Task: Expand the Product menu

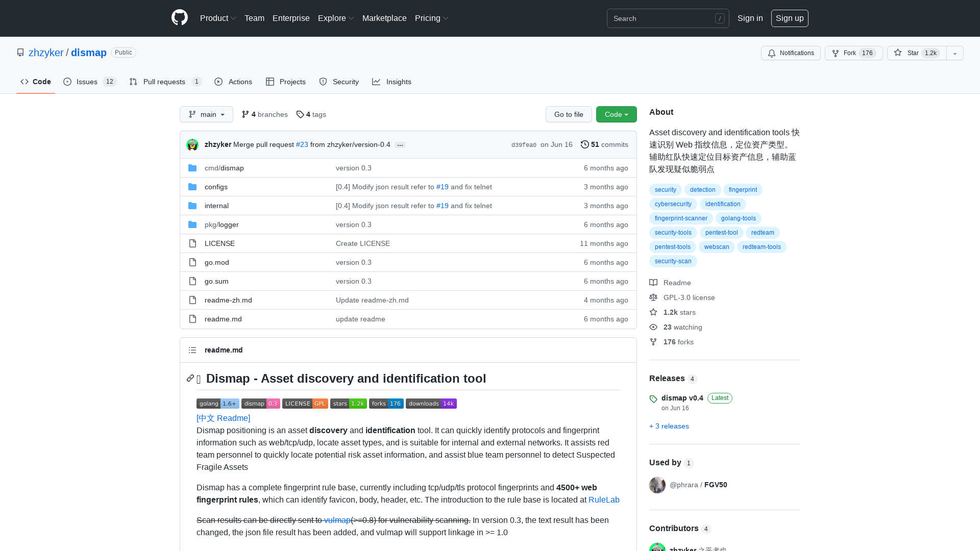Action: tap(218, 18)
